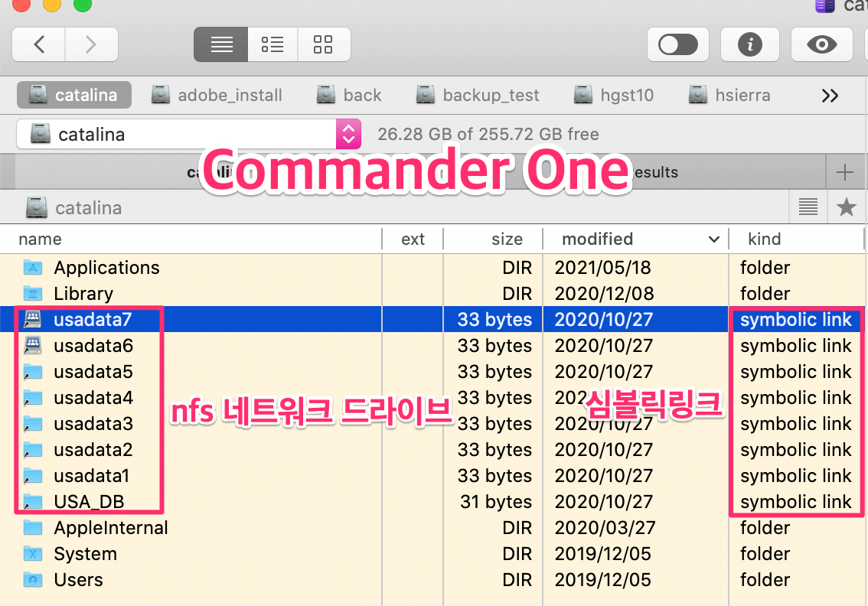
Task: Select the System folder icon
Action: 33,553
